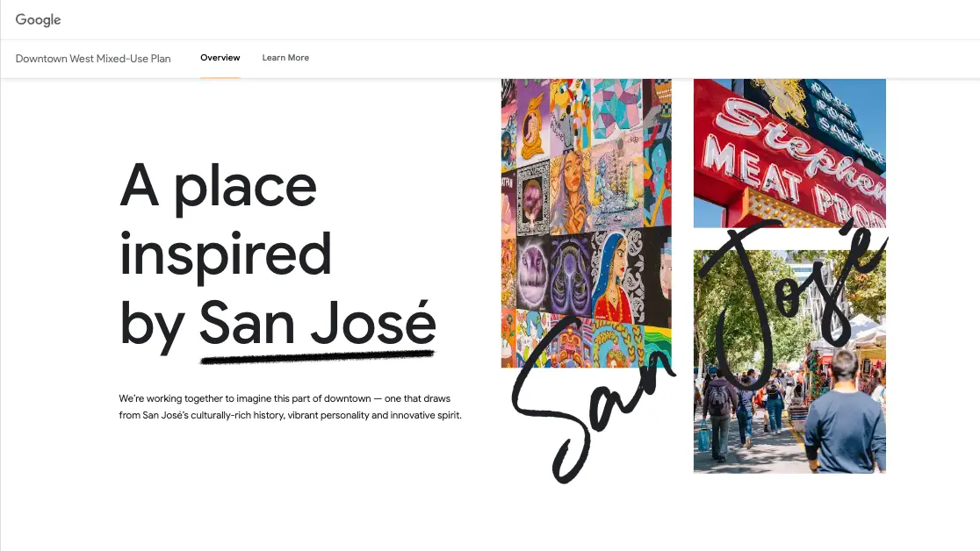Switch to the Overview tab
980x551 pixels.
[220, 57]
